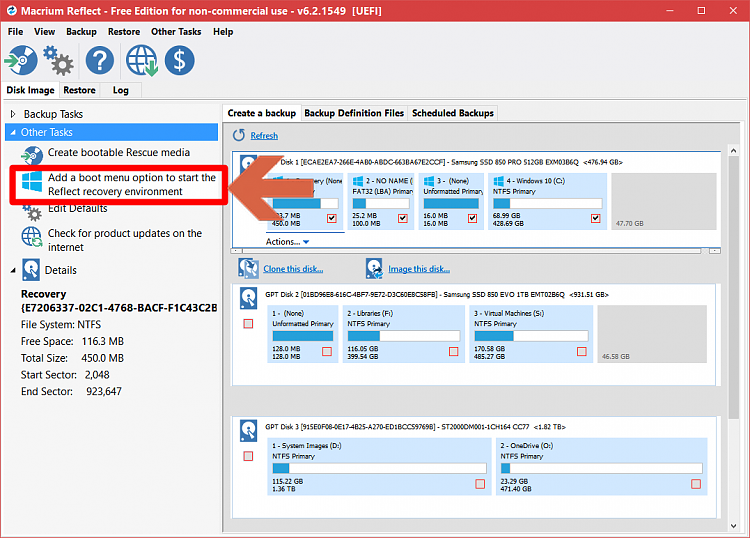The height and width of the screenshot is (538, 750).
Task: Click the System Images (D:) usage bar
Action: pyautogui.click(x=379, y=468)
